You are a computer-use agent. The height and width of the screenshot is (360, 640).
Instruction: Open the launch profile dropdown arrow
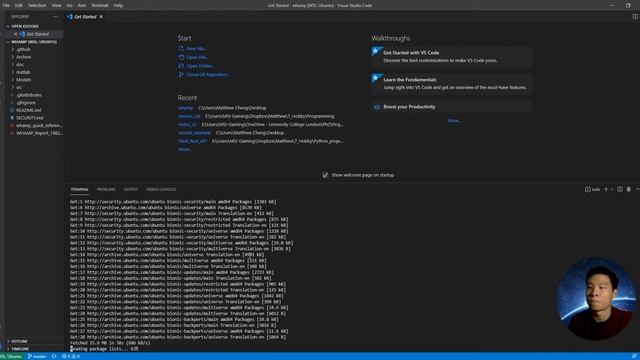612,189
